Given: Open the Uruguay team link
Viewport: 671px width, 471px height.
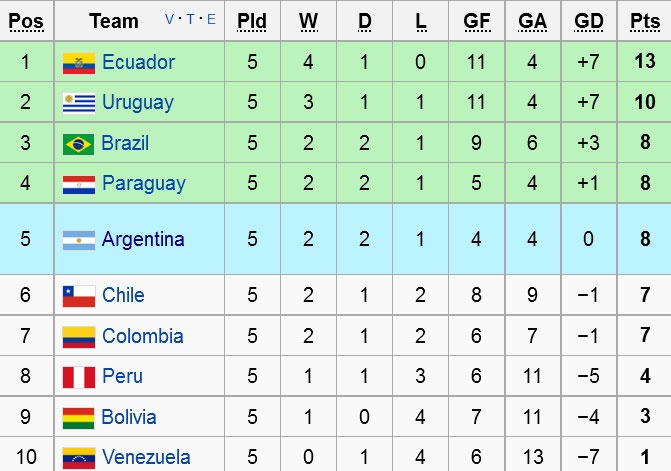Looking at the screenshot, I should [137, 103].
